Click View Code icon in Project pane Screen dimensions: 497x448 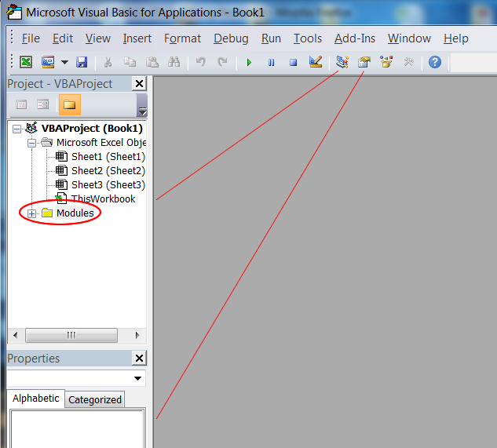[x=21, y=104]
